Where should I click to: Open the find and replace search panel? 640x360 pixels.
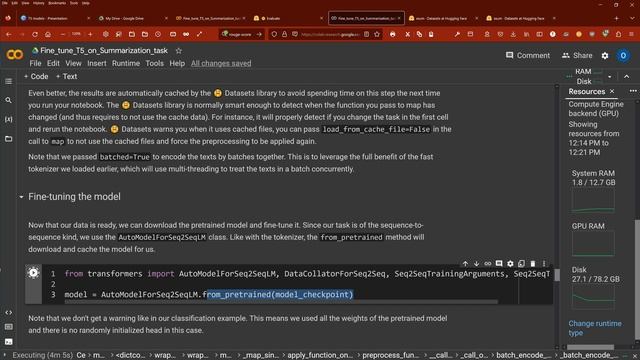coord(8,100)
